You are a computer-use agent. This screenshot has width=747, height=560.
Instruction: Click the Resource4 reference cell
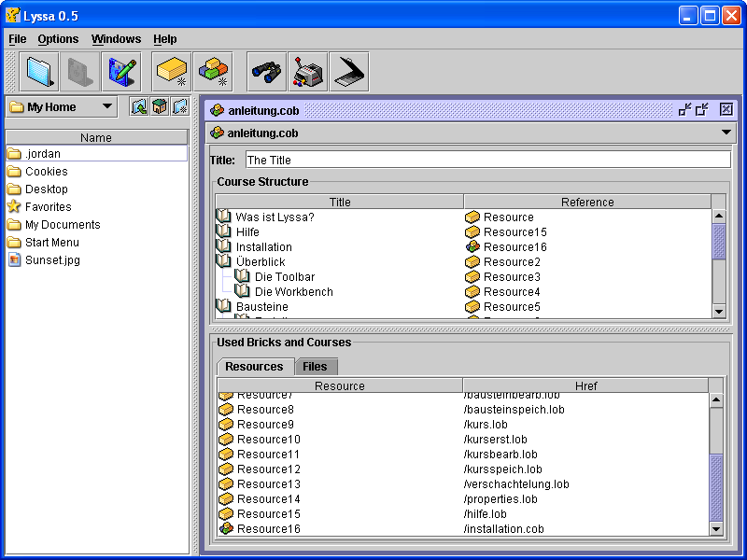pyautogui.click(x=587, y=291)
